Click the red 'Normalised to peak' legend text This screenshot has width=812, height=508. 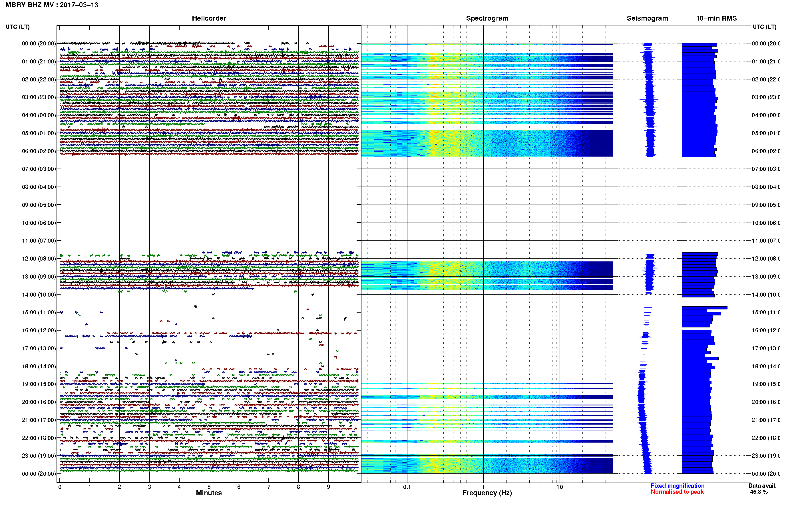click(677, 492)
